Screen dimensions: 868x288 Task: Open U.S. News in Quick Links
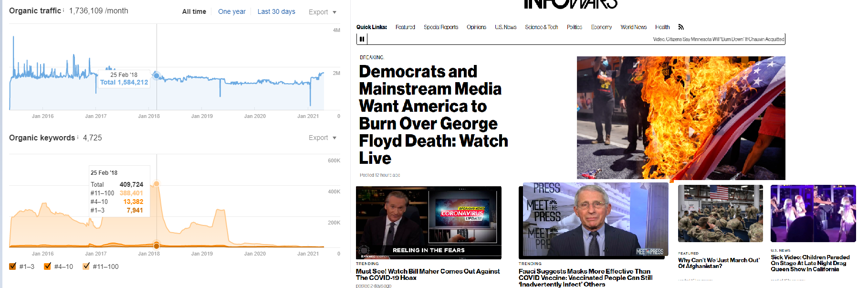tap(506, 27)
